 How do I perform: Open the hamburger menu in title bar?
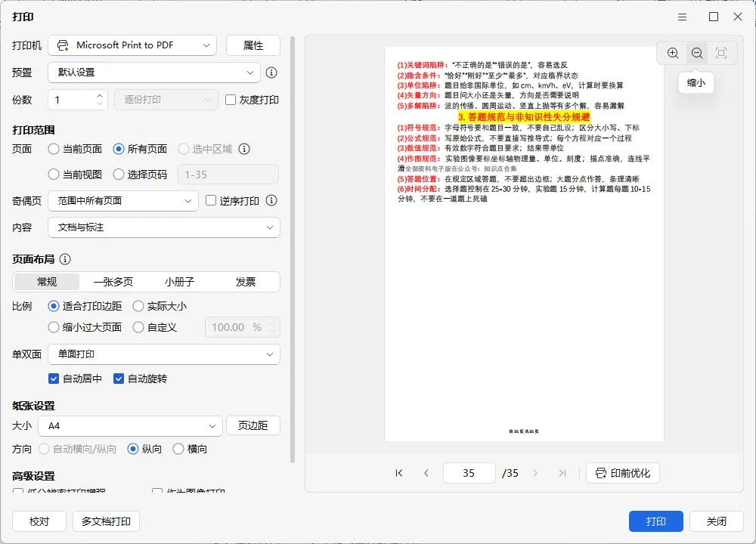[682, 17]
